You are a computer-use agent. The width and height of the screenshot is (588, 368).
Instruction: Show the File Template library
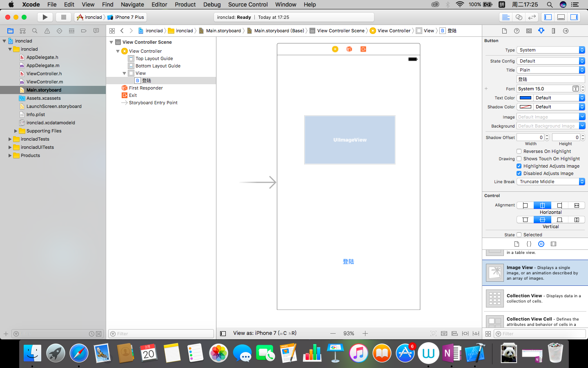[517, 244]
